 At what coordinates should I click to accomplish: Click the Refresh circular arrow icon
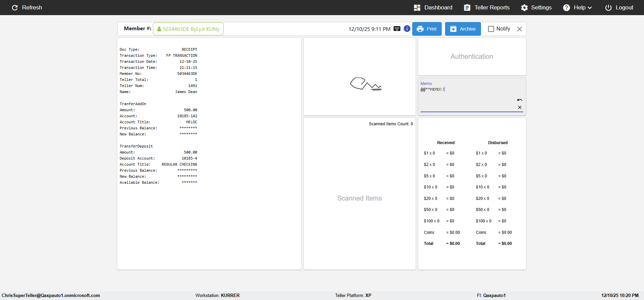coord(15,7)
